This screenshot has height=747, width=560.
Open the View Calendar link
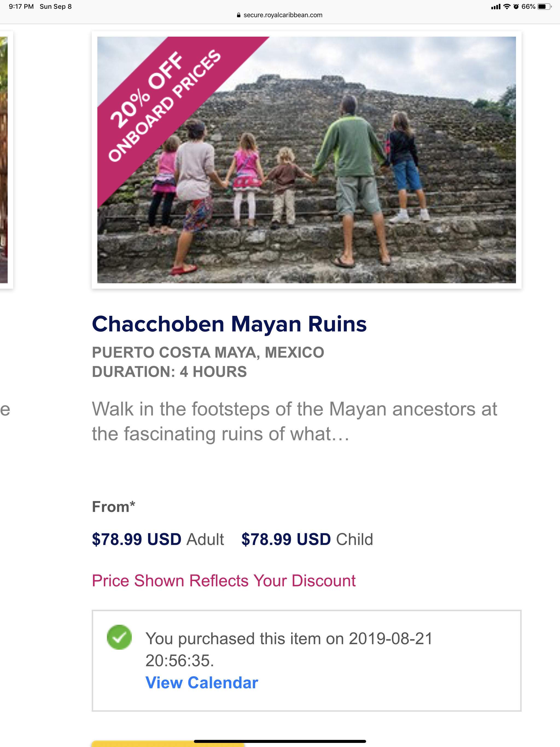202,682
